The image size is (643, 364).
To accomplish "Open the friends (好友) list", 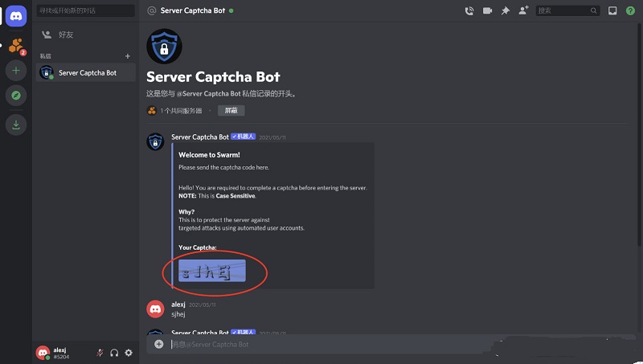I will click(x=85, y=35).
